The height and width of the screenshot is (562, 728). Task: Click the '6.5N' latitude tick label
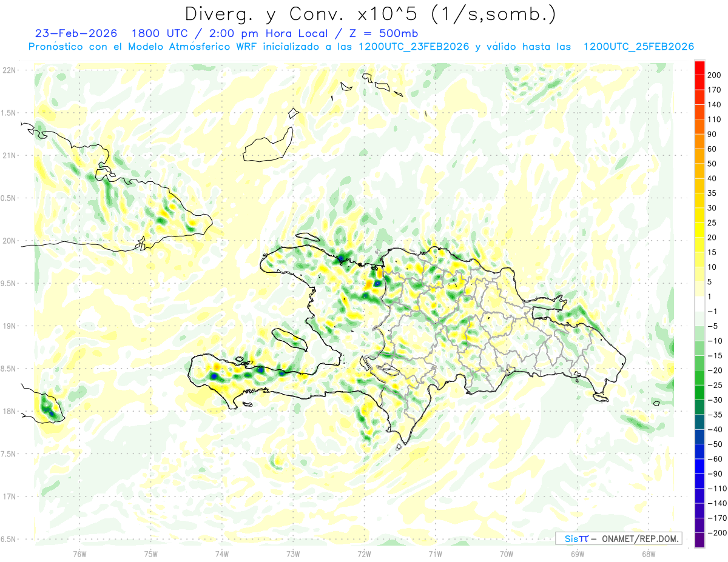tap(8, 539)
